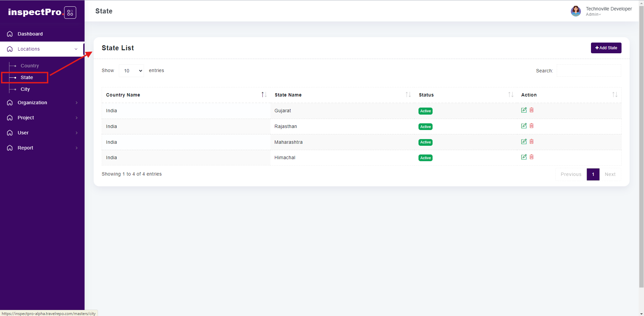The image size is (644, 316).
Task: Delete the Himachal state entry
Action: [532, 157]
